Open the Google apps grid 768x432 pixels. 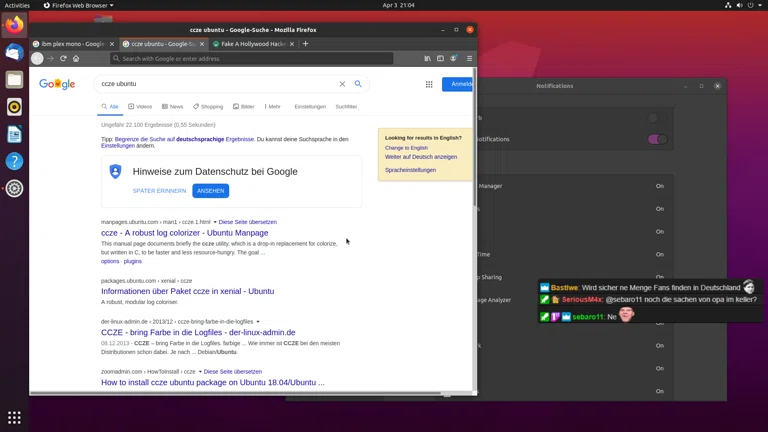click(x=429, y=84)
